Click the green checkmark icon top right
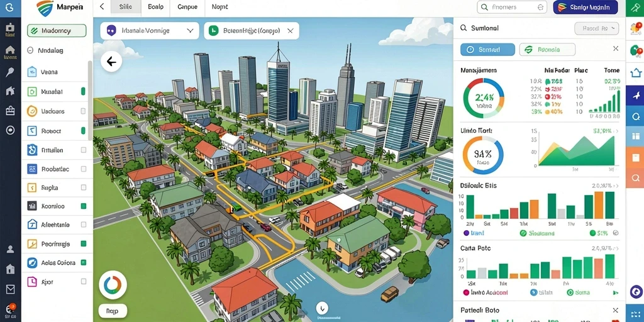644x322 pixels. 634,8
